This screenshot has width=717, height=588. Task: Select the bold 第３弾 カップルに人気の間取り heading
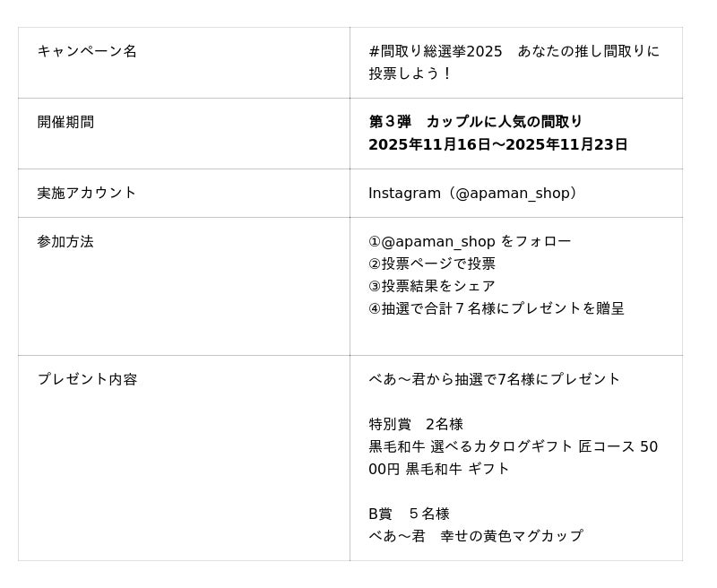476,122
